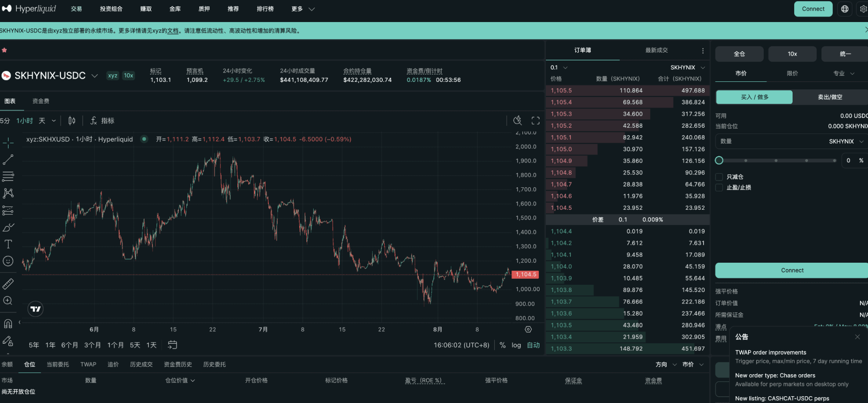The height and width of the screenshot is (403, 868).
Task: Click the Connect button in order panel
Action: tap(792, 270)
